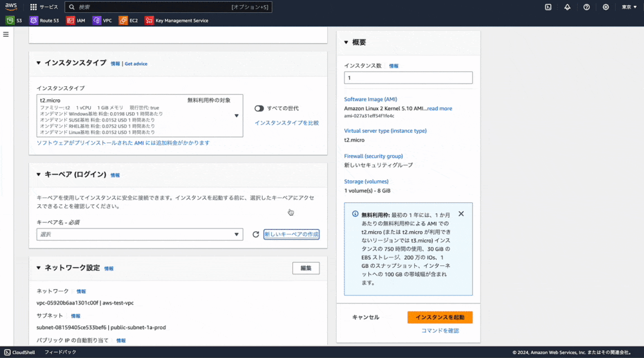
Task: Open the AWS home logo
Action: (x=11, y=6)
